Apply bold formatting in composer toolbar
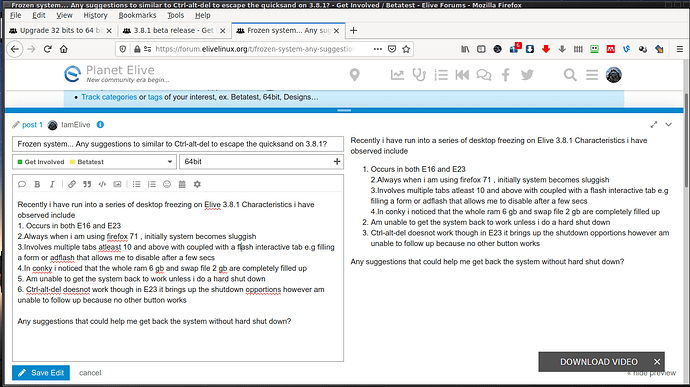This screenshot has height=387, width=690. coord(37,184)
